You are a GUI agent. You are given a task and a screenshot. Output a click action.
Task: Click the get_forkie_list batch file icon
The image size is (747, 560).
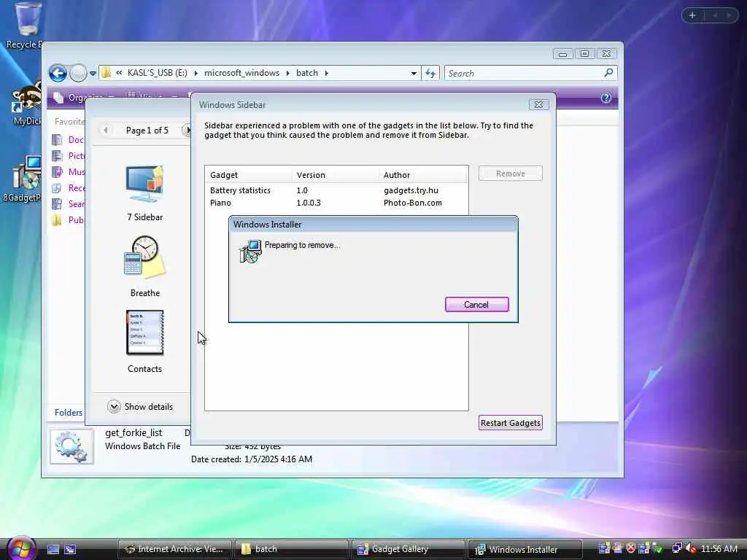(72, 447)
